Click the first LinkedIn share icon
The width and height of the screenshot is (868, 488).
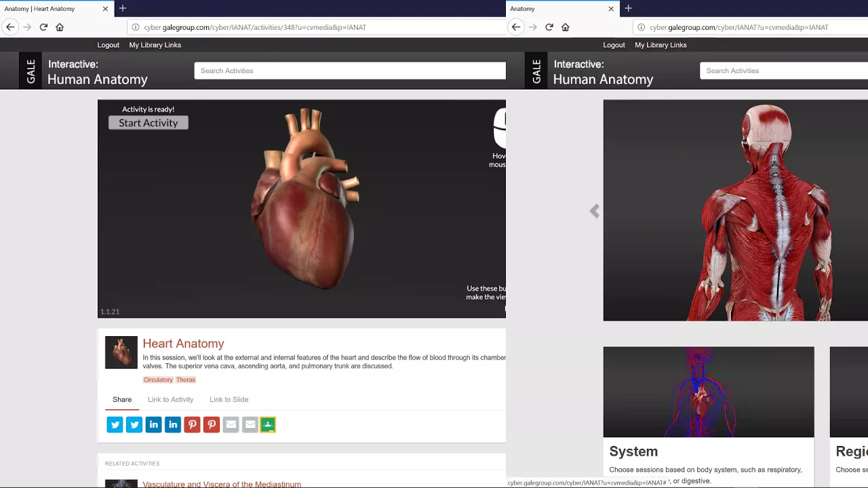point(153,424)
